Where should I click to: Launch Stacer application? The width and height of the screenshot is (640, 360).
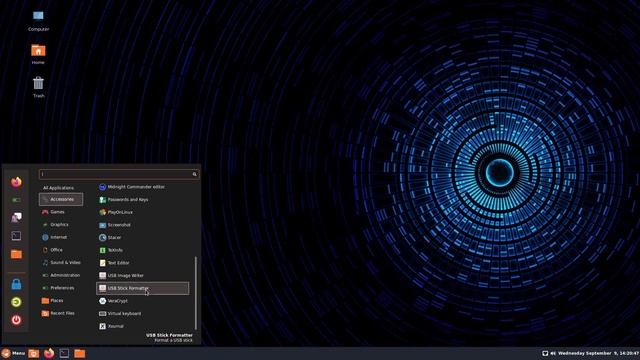[110, 238]
